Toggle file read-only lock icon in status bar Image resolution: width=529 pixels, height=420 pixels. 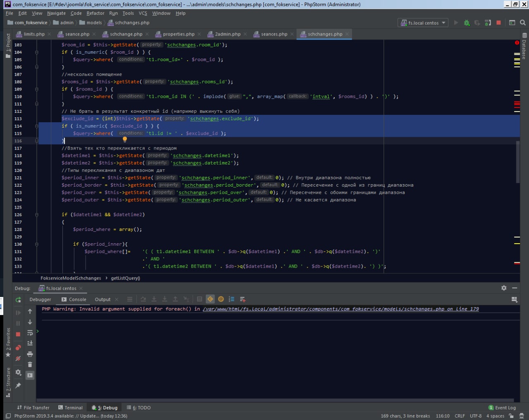511,416
